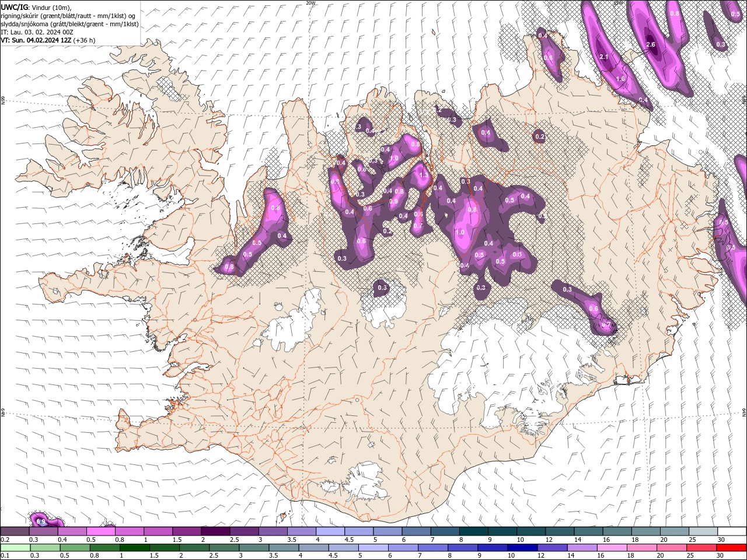Click top-row legend swatch between 0.2 and 0.3
Viewport: 747px width, 560px height.
pyautogui.click(x=16, y=531)
